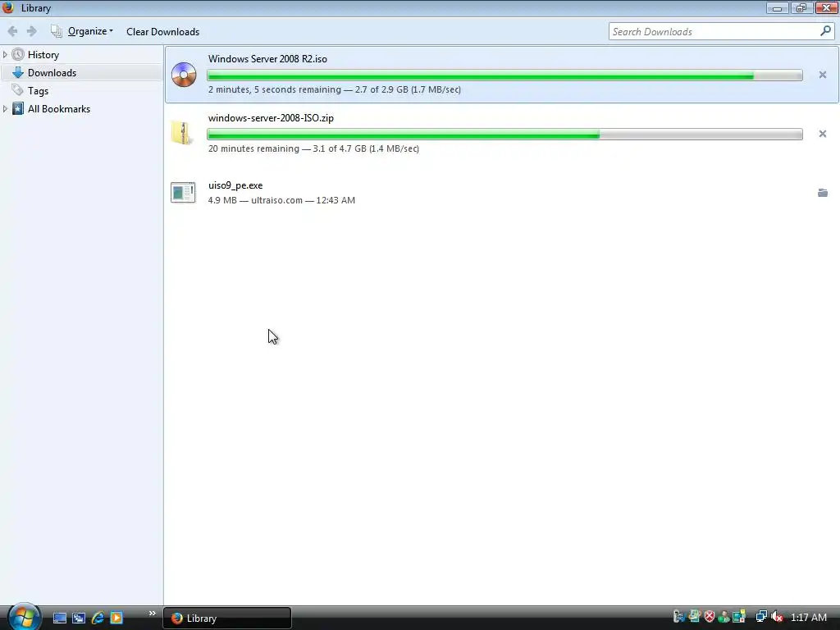Click the '4.9 MB — ultraiso.com — 12:43 AM' details

(x=281, y=200)
